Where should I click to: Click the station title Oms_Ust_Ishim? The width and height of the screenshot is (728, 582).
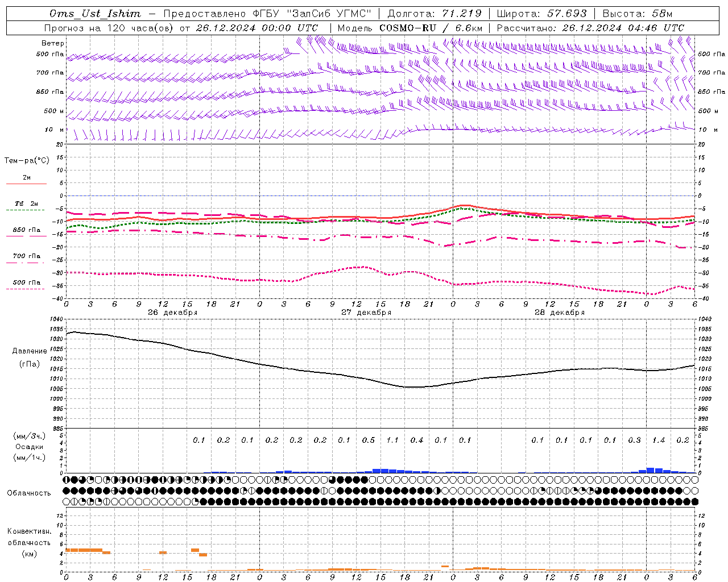click(95, 14)
